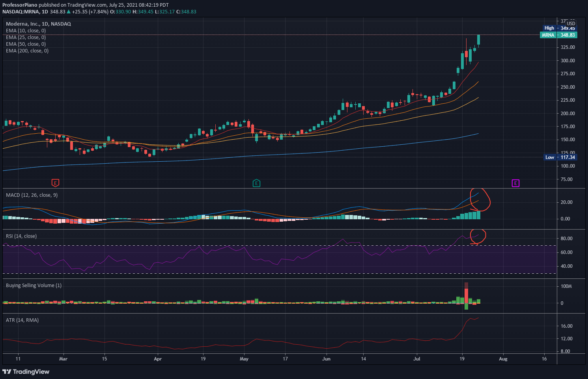Image resolution: width=588 pixels, height=379 pixels.
Task: Select the EMA (200, close, 0) indicator label
Action: coord(27,50)
